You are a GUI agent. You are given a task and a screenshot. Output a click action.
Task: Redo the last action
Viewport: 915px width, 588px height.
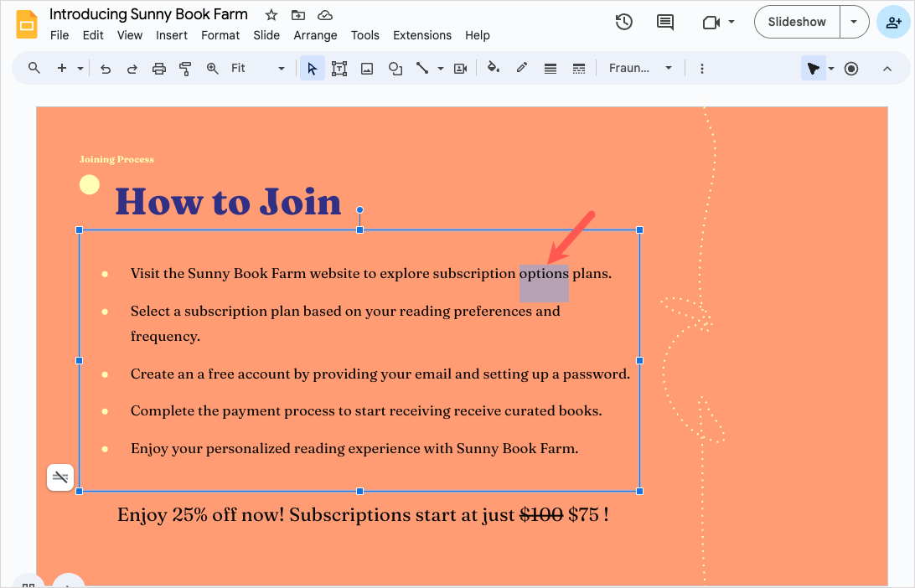pos(132,69)
